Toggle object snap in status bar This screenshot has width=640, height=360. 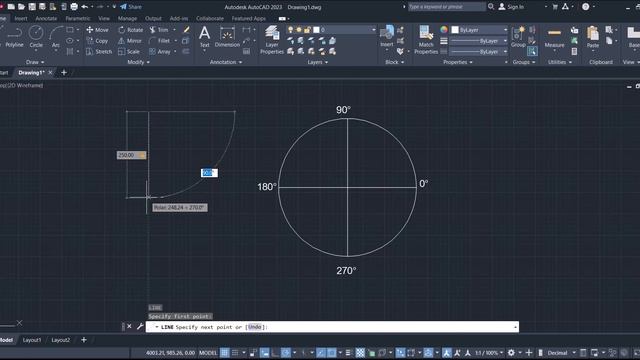(331, 353)
